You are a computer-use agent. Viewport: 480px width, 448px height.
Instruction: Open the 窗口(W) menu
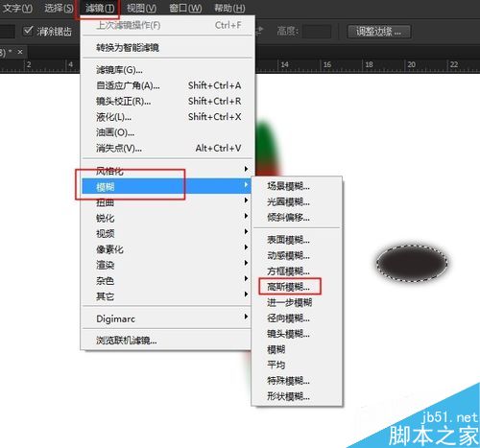tap(185, 8)
